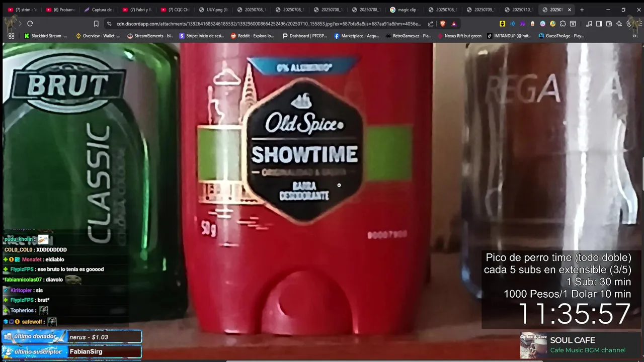Open the music note playlist icon
Image resolution: width=644 pixels, height=362 pixels.
click(589, 24)
